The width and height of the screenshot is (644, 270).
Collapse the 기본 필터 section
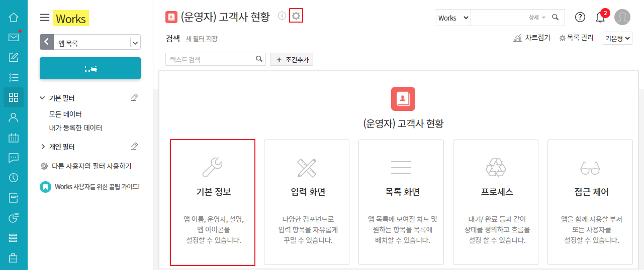(x=43, y=98)
